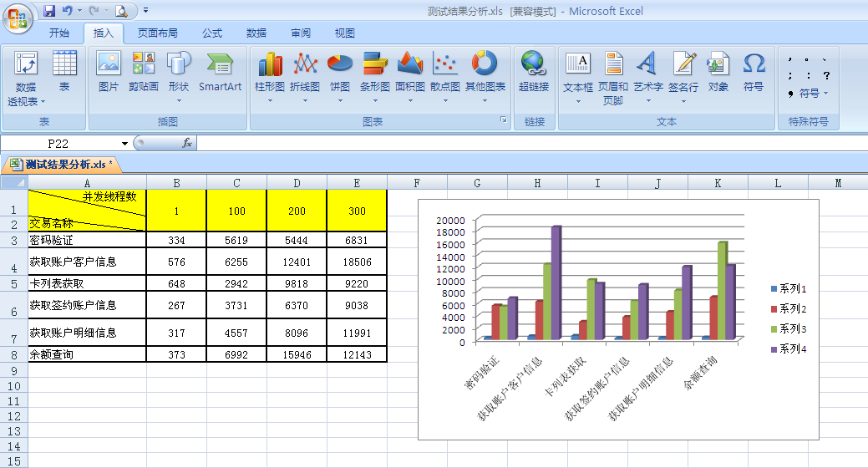This screenshot has height=468, width=868.
Task: Switch to the 公式 (Formulas) ribbon tab
Action: coord(212,33)
